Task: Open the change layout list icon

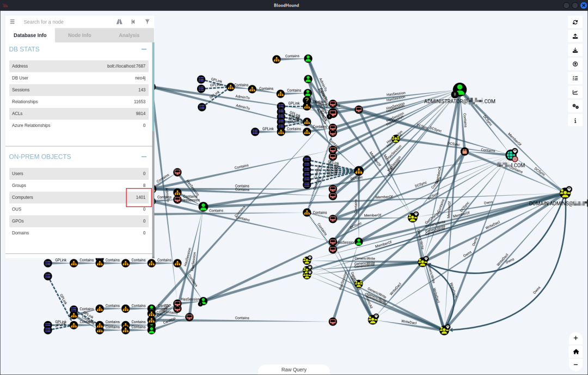Action: tap(575, 78)
